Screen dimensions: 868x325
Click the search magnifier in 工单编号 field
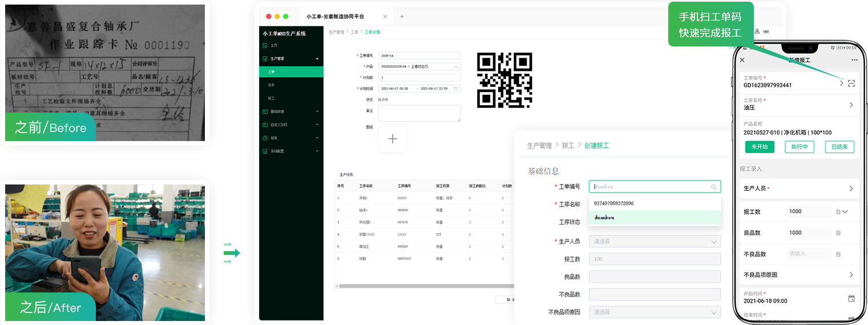pos(713,187)
